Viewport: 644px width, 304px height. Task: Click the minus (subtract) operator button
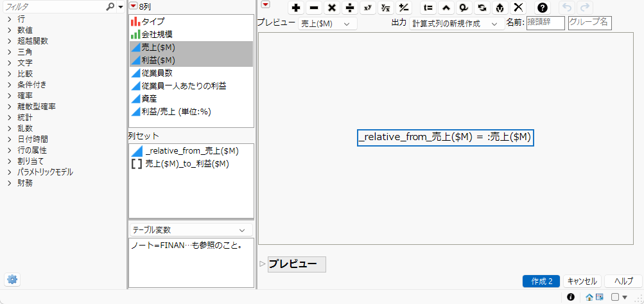tap(314, 8)
